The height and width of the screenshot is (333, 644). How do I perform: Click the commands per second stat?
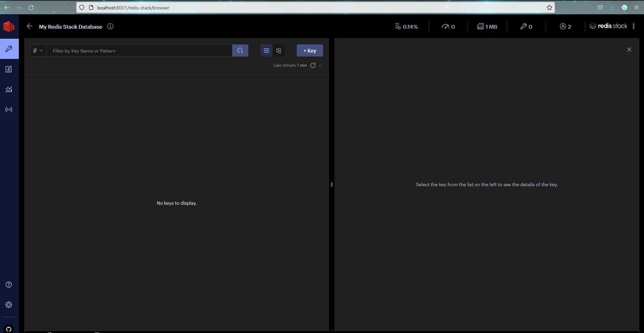448,26
